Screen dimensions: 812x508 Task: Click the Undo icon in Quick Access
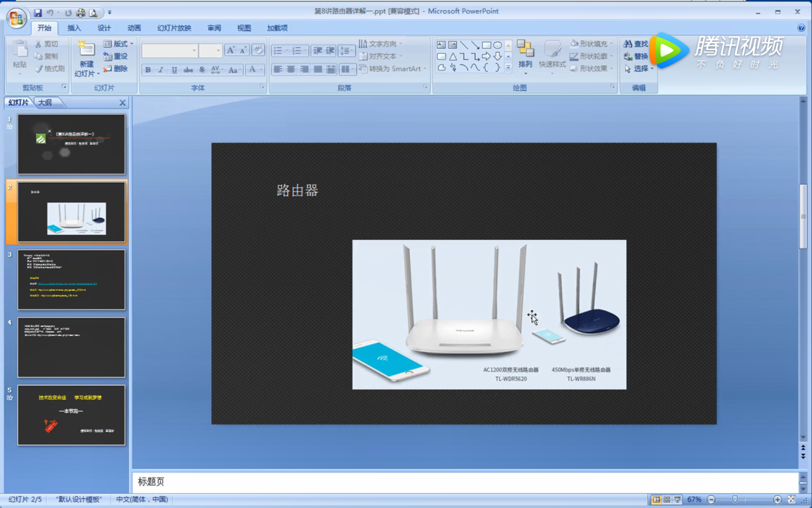pyautogui.click(x=50, y=13)
